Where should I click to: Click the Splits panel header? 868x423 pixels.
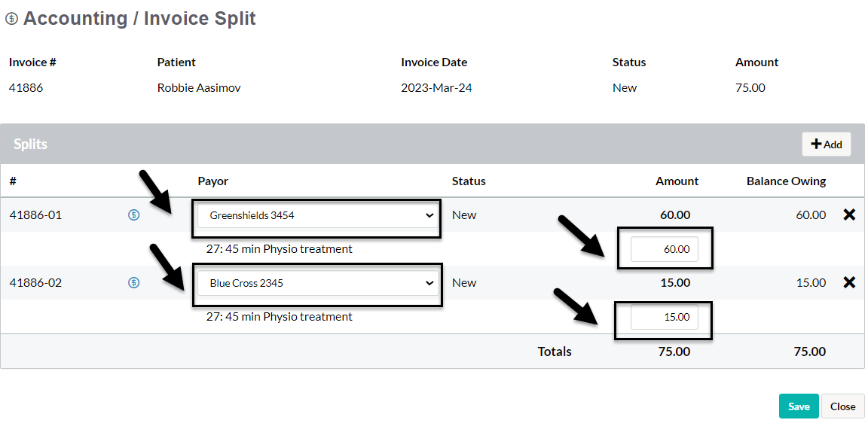(31, 145)
